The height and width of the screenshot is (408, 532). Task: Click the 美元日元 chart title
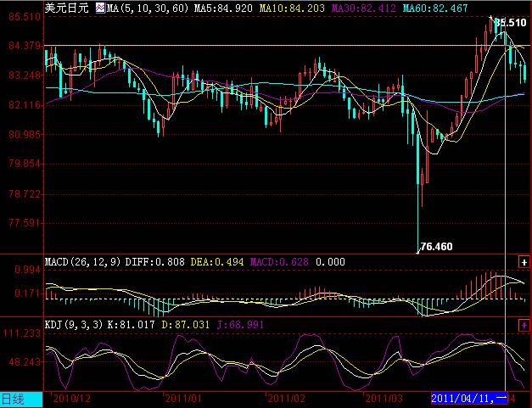pos(67,8)
